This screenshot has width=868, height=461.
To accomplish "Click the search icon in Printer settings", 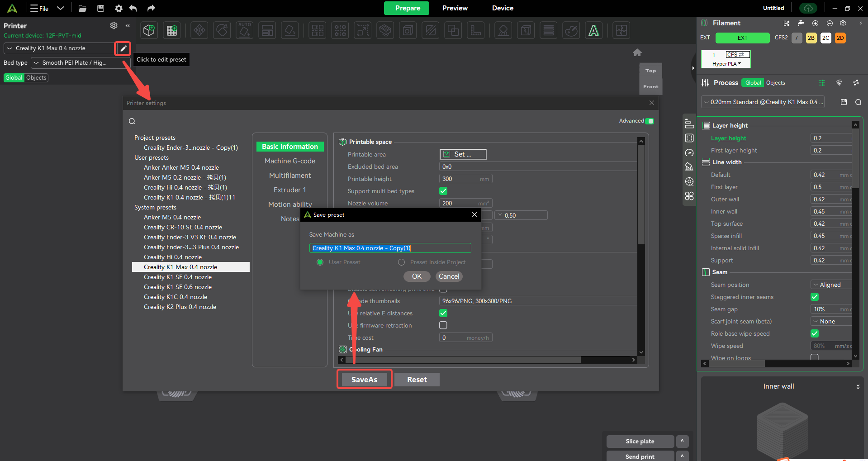I will coord(132,121).
